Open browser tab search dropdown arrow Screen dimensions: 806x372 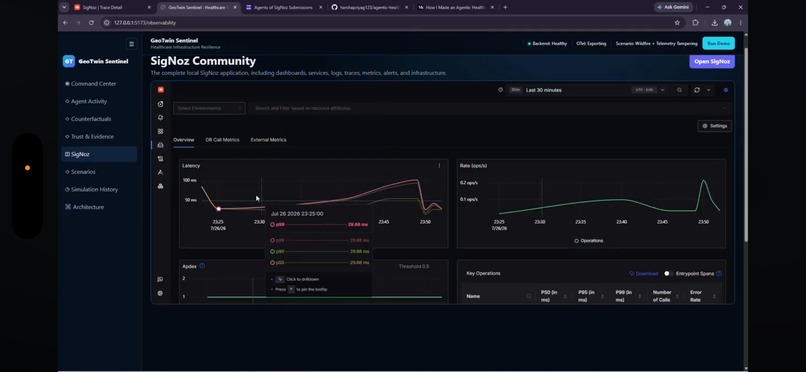pyautogui.click(x=64, y=7)
